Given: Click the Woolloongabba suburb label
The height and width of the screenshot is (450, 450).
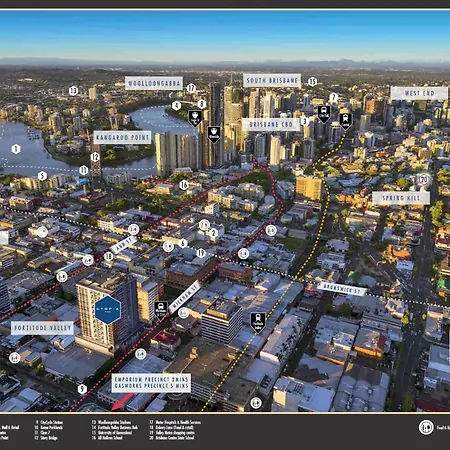Looking at the screenshot, I should coord(154,83).
